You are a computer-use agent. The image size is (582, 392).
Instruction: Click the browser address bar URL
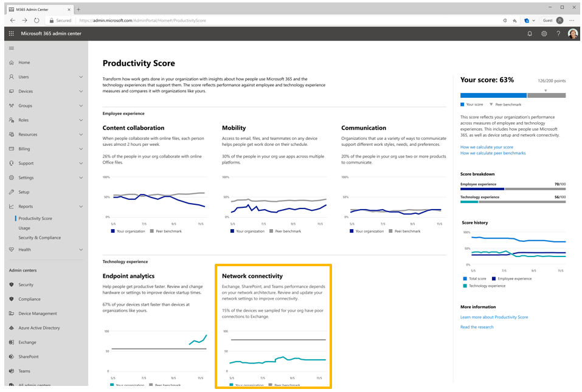click(x=142, y=21)
